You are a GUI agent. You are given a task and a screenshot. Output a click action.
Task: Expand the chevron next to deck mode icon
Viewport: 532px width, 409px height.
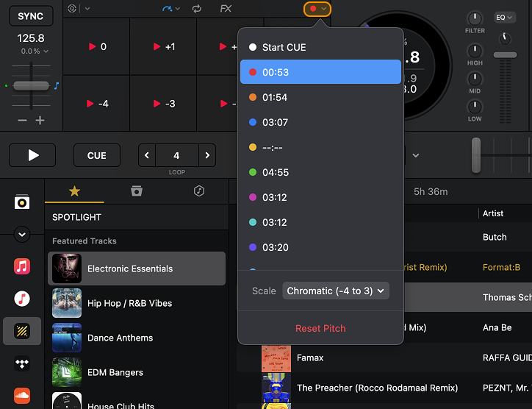87,9
